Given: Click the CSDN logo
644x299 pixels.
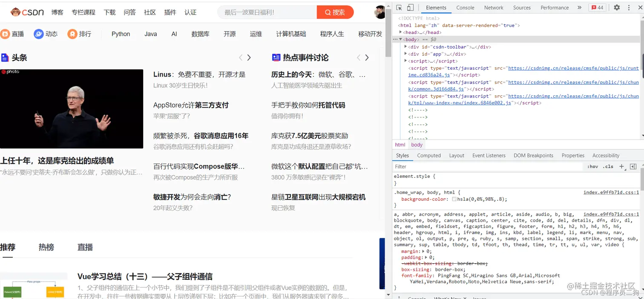Looking at the screenshot, I should tap(27, 12).
